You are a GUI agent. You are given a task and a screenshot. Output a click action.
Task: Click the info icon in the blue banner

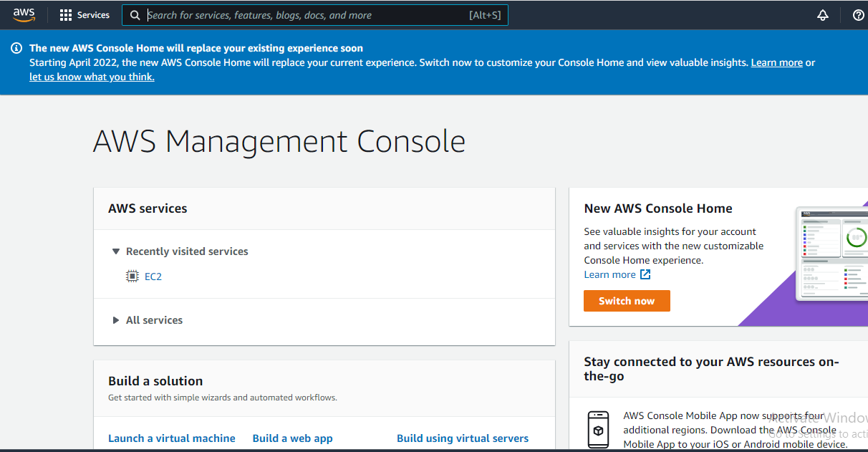click(x=16, y=47)
